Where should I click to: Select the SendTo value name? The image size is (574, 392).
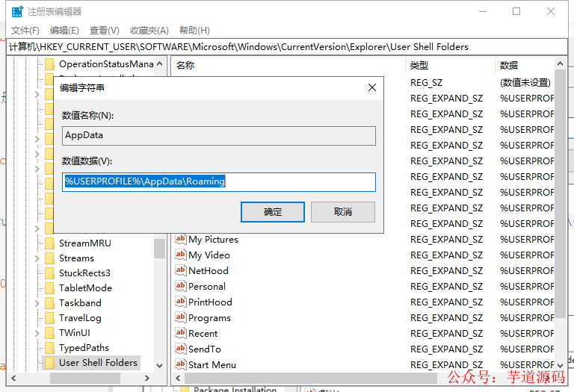(x=205, y=349)
